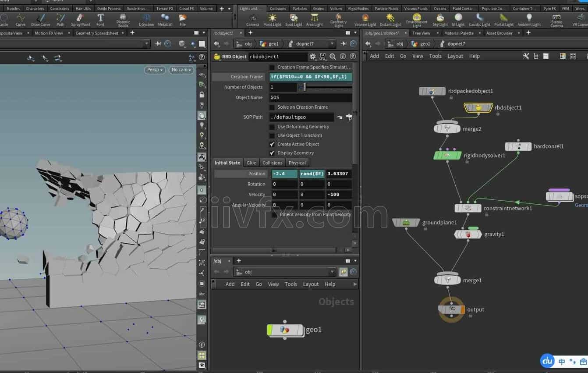This screenshot has height=373, width=588.
Task: Add a Sky Light from the shelf
Action: pos(440,20)
